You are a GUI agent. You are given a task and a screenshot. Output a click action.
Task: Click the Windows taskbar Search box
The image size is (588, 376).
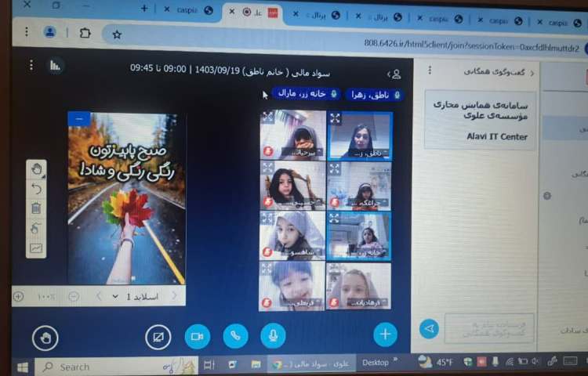(x=116, y=367)
